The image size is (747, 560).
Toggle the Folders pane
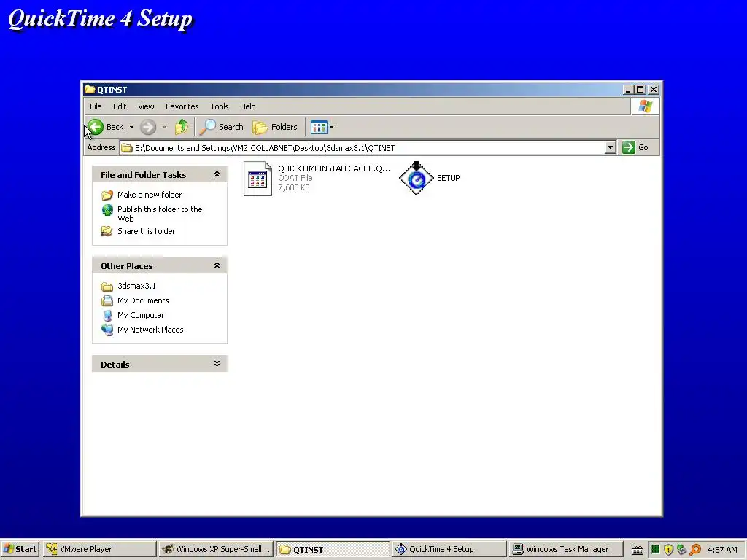[275, 127]
